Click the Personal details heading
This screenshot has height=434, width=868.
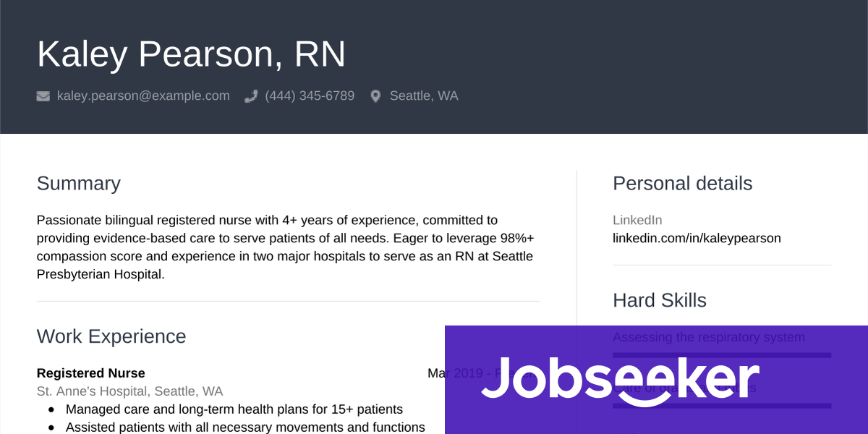[682, 184]
